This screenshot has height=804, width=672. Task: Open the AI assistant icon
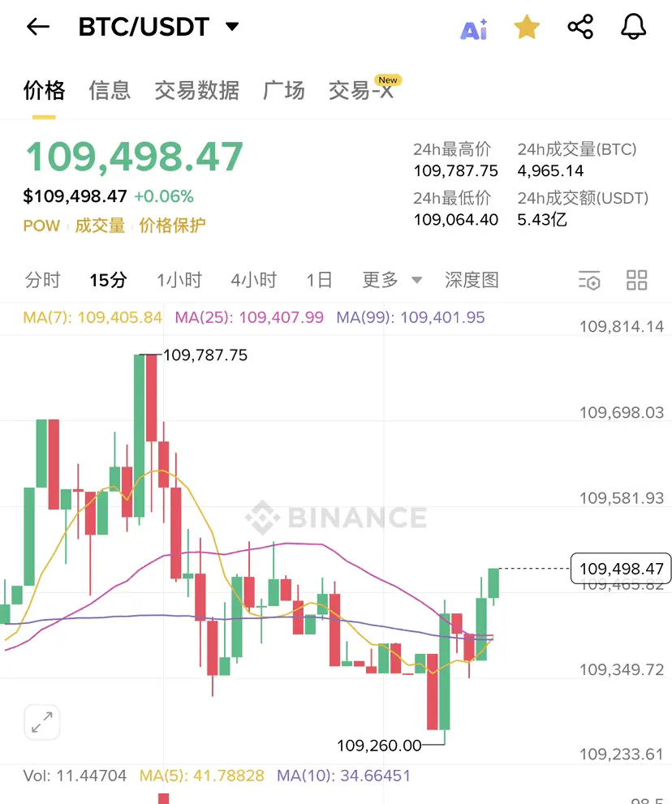(474, 29)
